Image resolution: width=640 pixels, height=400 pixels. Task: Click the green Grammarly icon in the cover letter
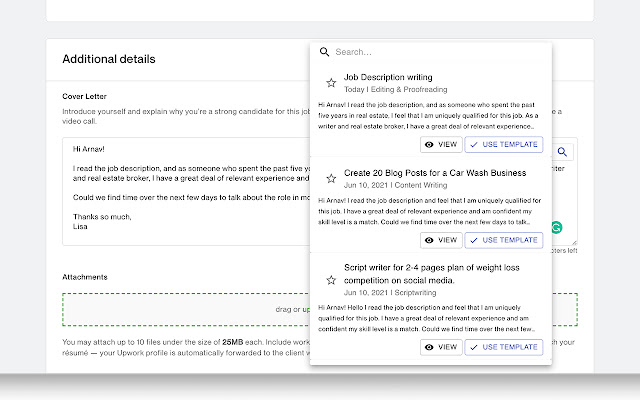click(557, 228)
